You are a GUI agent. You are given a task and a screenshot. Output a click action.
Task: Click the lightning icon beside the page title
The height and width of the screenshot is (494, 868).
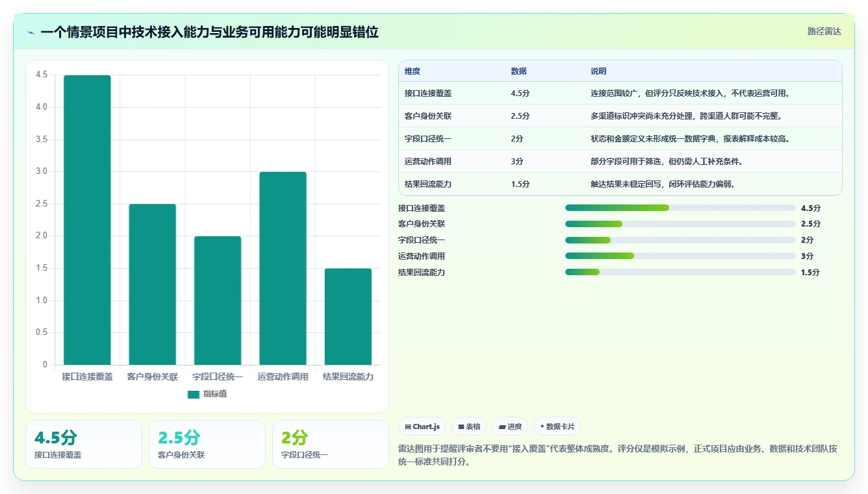(31, 32)
